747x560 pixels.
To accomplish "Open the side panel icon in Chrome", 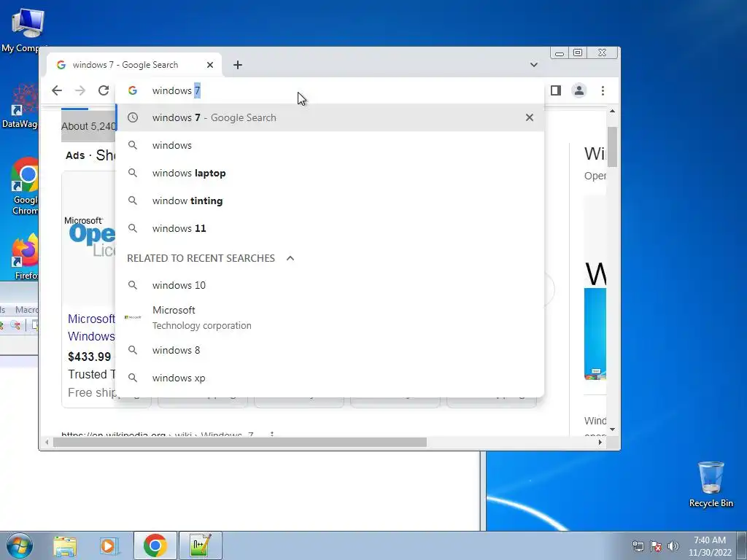I will point(555,90).
